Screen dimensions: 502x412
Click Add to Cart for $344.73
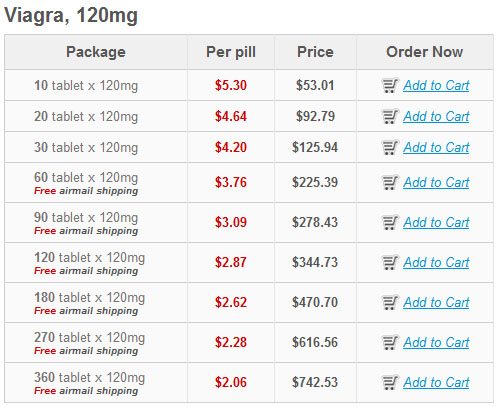(436, 263)
